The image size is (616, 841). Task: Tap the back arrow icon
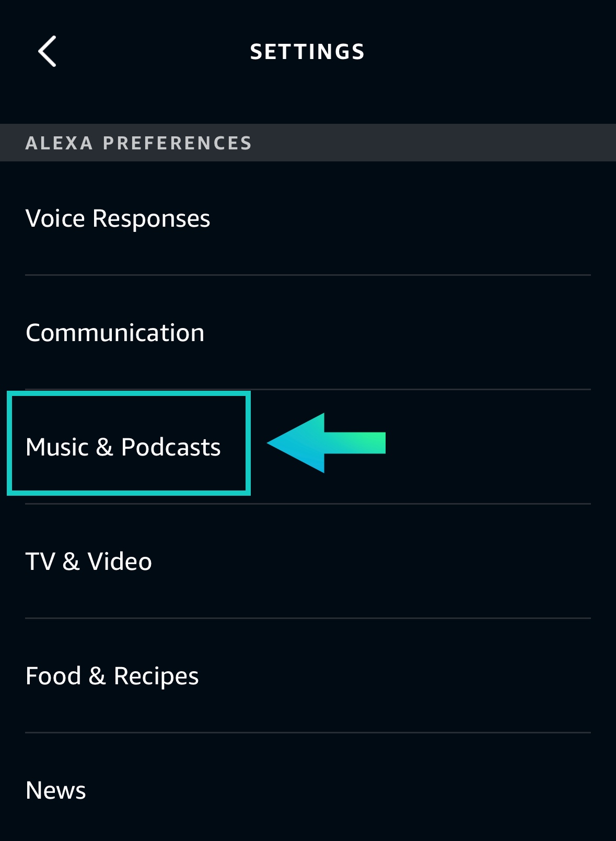(47, 51)
